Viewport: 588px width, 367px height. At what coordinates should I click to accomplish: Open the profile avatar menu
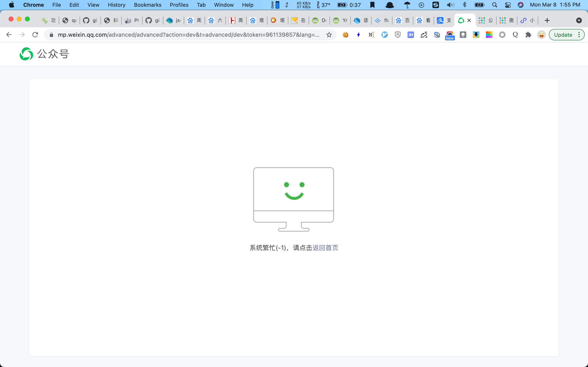coord(541,35)
